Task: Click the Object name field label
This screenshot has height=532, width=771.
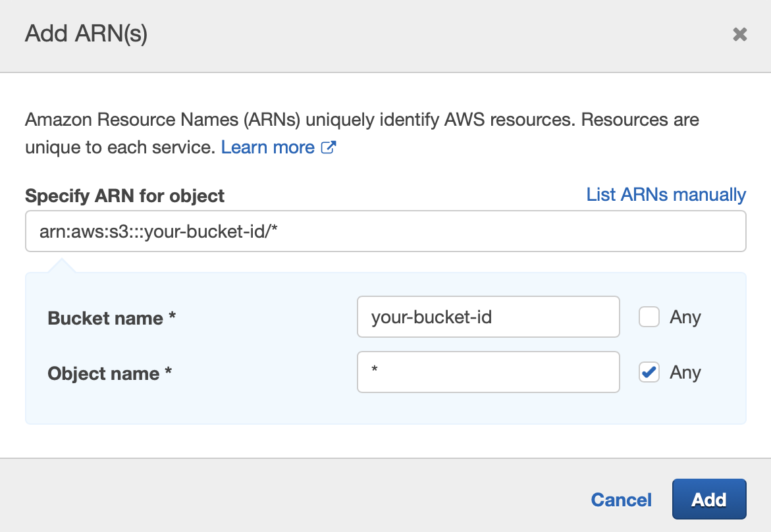Action: (x=104, y=374)
